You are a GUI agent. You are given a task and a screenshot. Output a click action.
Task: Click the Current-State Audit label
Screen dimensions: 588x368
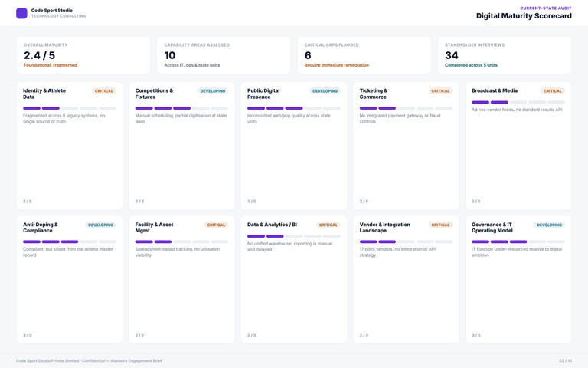[x=546, y=8]
